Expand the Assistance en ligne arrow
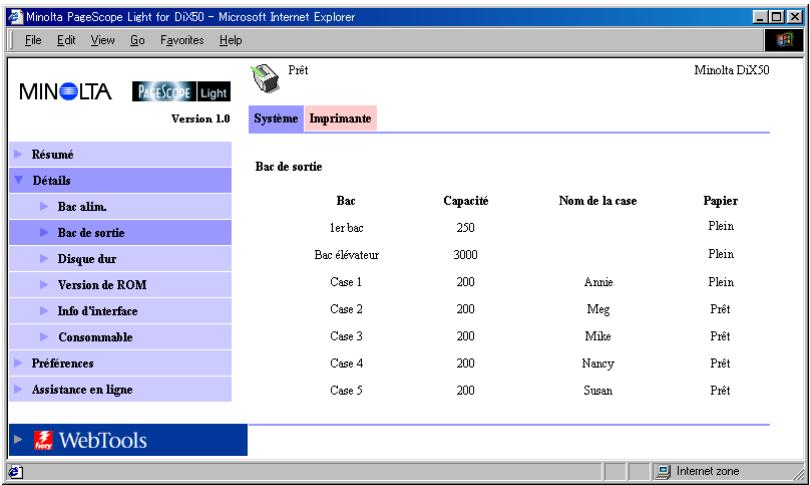This screenshot has width=810, height=485. point(18,389)
